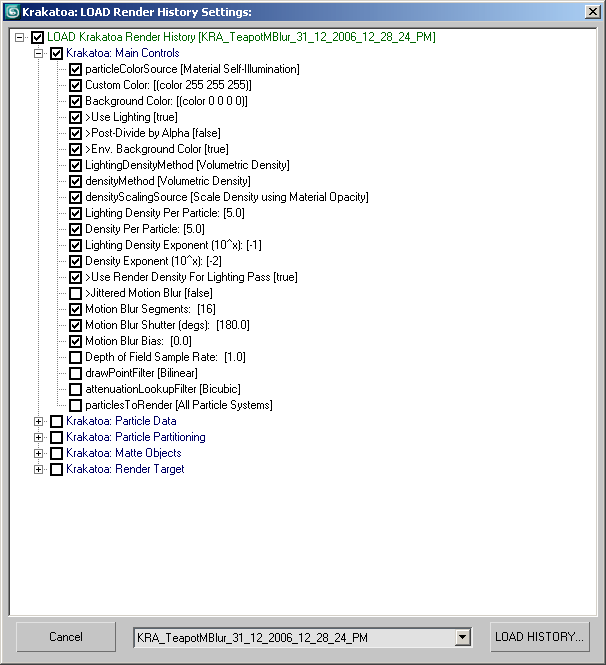Uncheck the particleColorSource checkbox

pos(75,69)
